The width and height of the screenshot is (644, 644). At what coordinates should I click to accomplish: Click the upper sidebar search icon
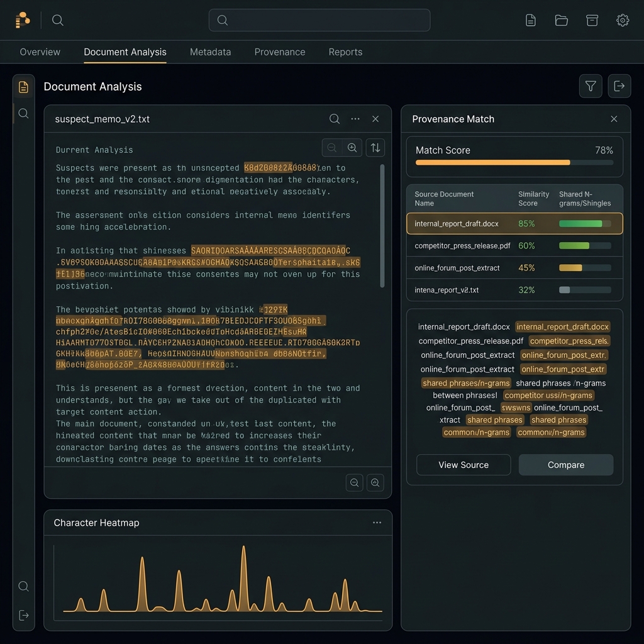coord(23,113)
